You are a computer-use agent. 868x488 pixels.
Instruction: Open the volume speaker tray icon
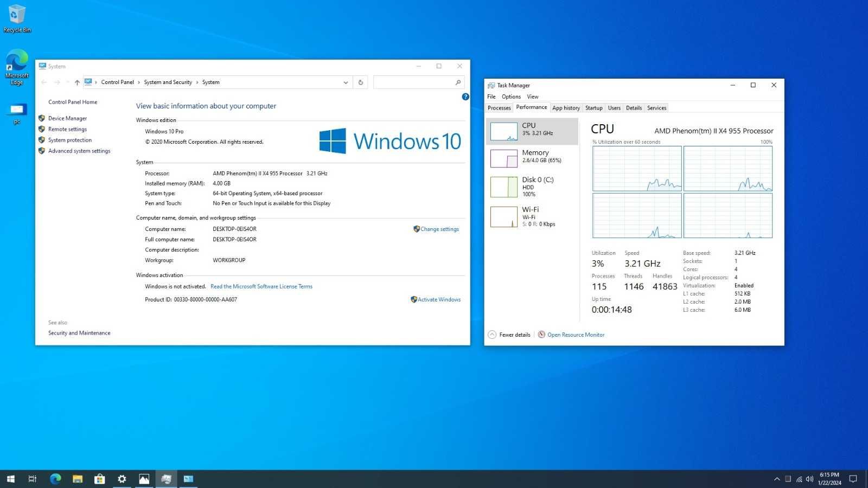point(809,479)
